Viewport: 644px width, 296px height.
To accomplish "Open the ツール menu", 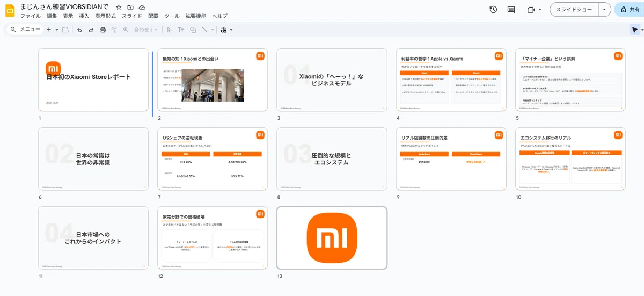I will [172, 16].
